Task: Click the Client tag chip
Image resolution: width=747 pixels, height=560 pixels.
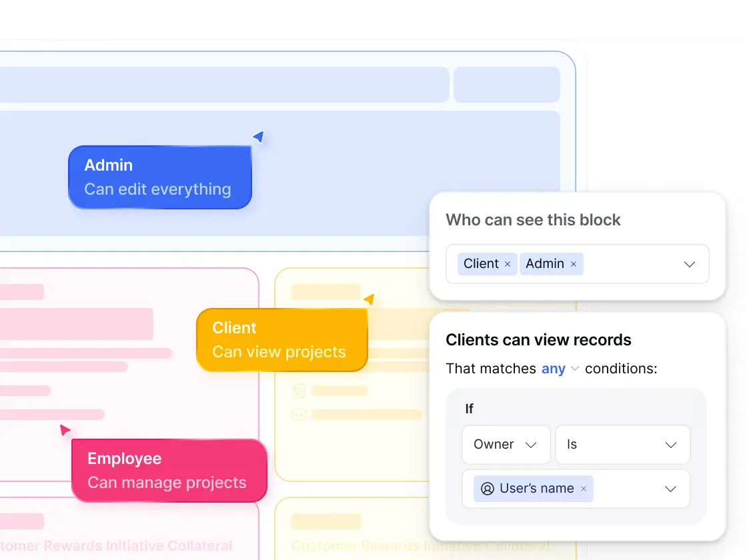Action: pyautogui.click(x=487, y=264)
